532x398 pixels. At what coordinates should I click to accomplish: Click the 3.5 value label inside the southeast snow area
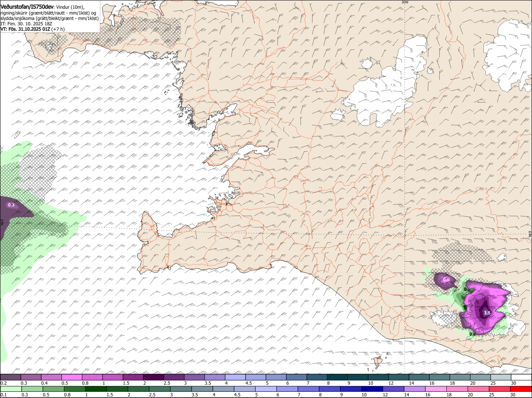pos(488,313)
